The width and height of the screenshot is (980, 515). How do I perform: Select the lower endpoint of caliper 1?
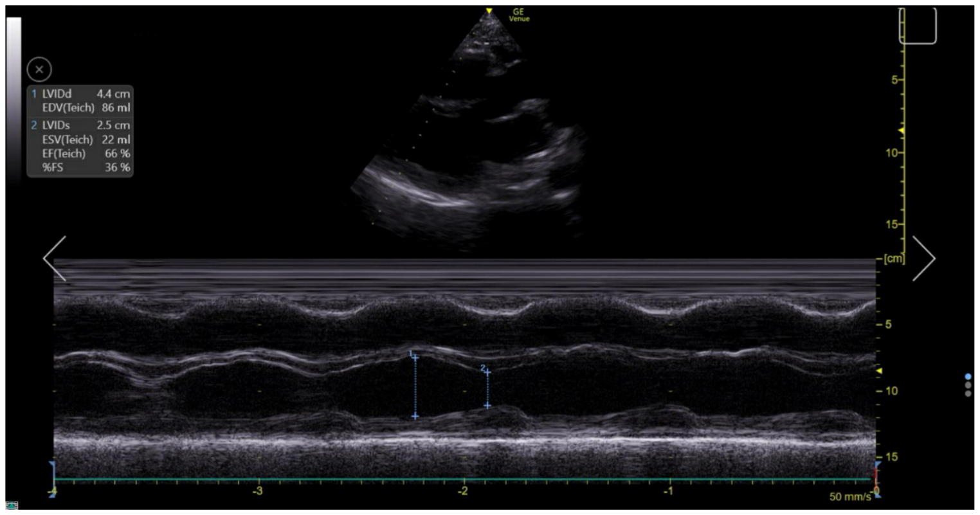click(x=415, y=417)
